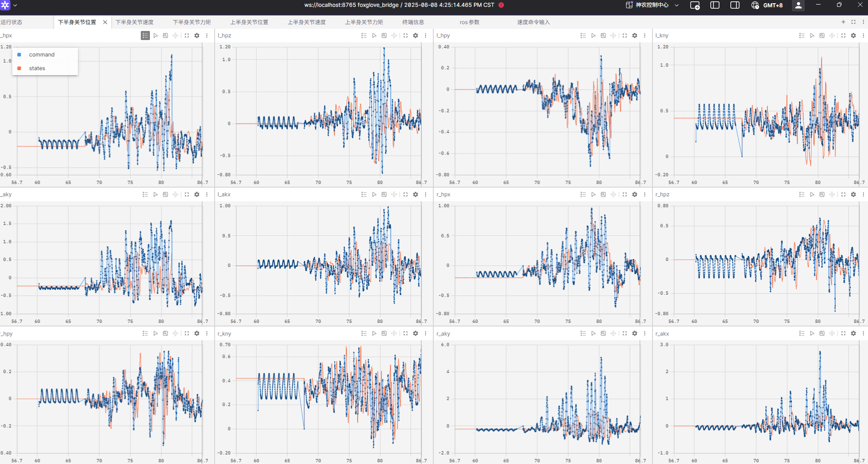Viewport: 868px width, 464px height.
Task: Switch to the 上半身关节位置 tab
Action: pyautogui.click(x=249, y=22)
